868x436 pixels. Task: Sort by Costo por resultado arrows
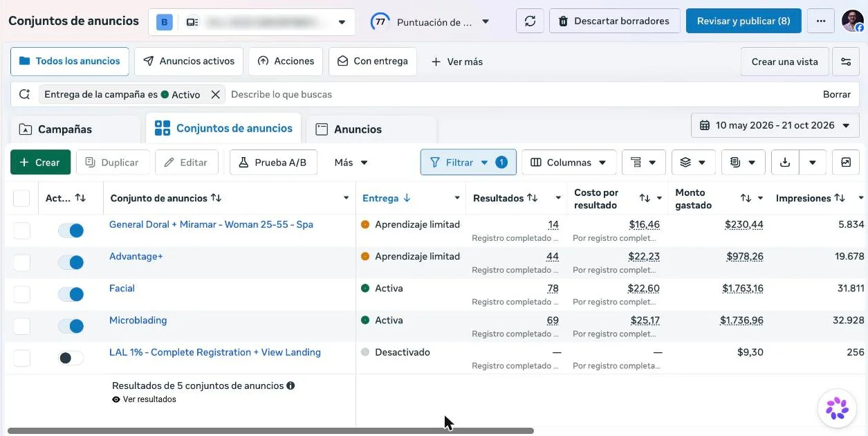coord(645,198)
